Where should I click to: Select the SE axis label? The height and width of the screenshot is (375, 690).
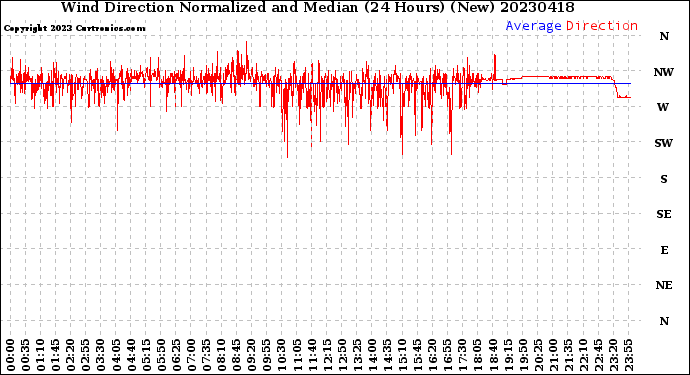pyautogui.click(x=664, y=214)
